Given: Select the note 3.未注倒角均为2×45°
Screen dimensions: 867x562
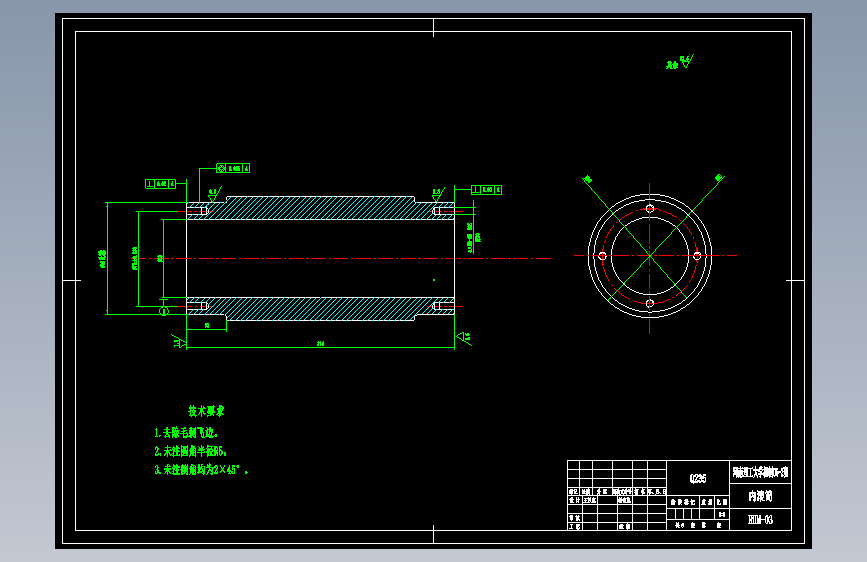Looking at the screenshot, I should pos(201,470).
